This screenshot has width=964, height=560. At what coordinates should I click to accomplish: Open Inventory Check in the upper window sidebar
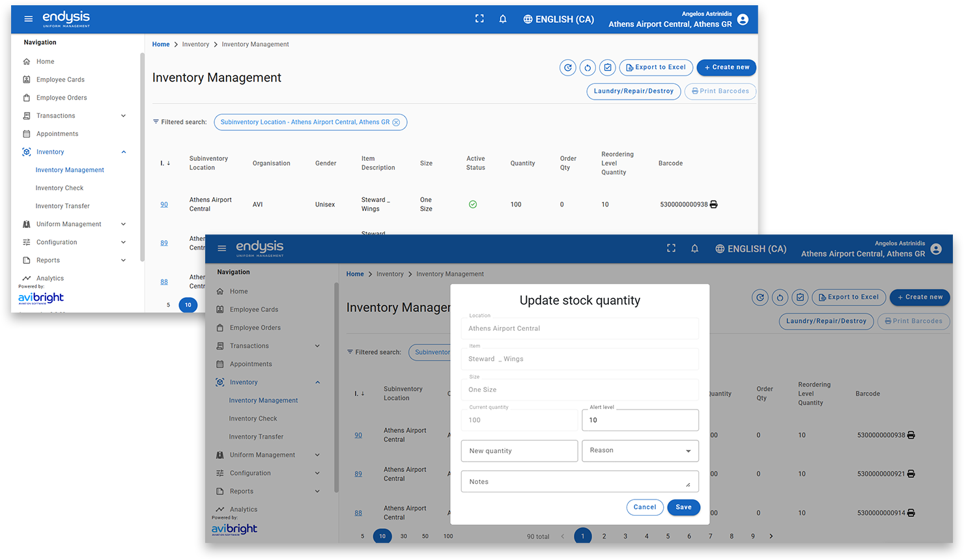pyautogui.click(x=59, y=188)
